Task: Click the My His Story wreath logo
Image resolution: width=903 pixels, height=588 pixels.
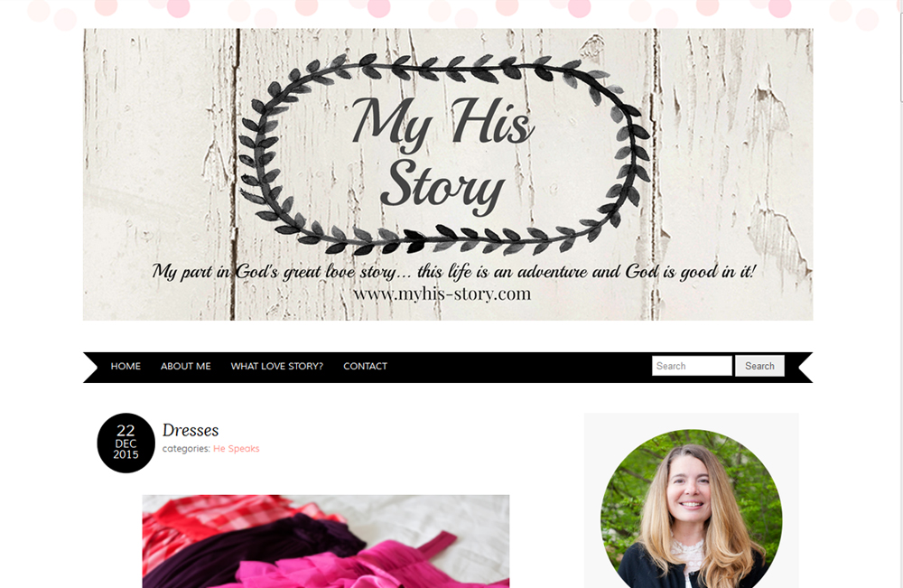Action: coord(444,154)
